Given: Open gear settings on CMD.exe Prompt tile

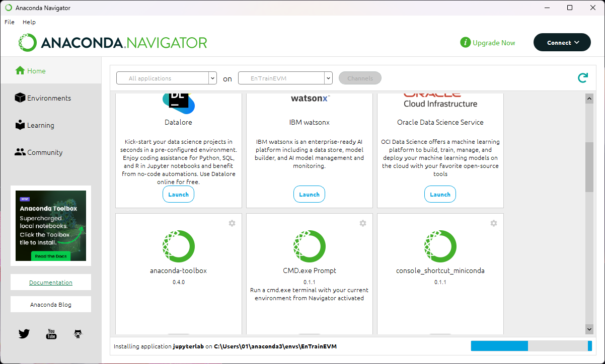Looking at the screenshot, I should click(363, 223).
